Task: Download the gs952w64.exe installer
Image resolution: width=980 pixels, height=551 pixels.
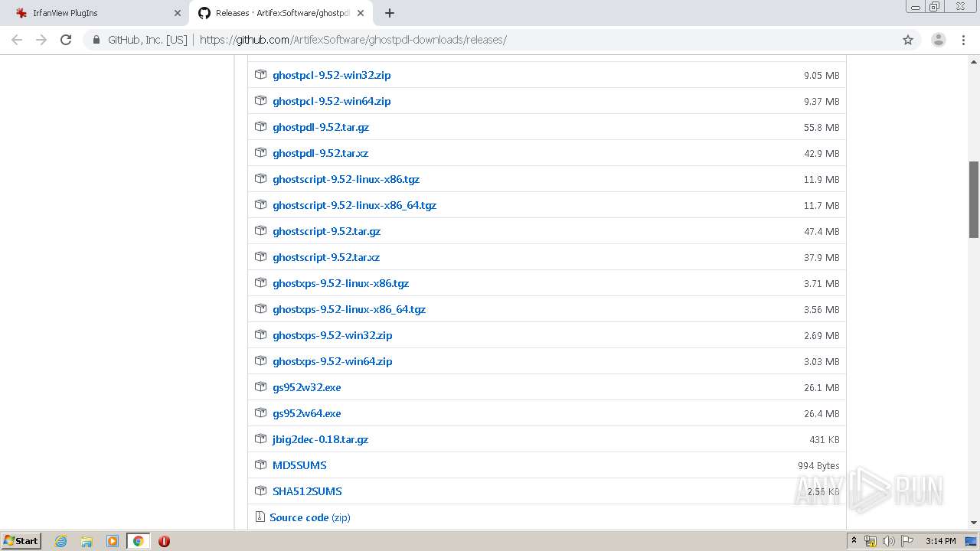Action: 306,413
